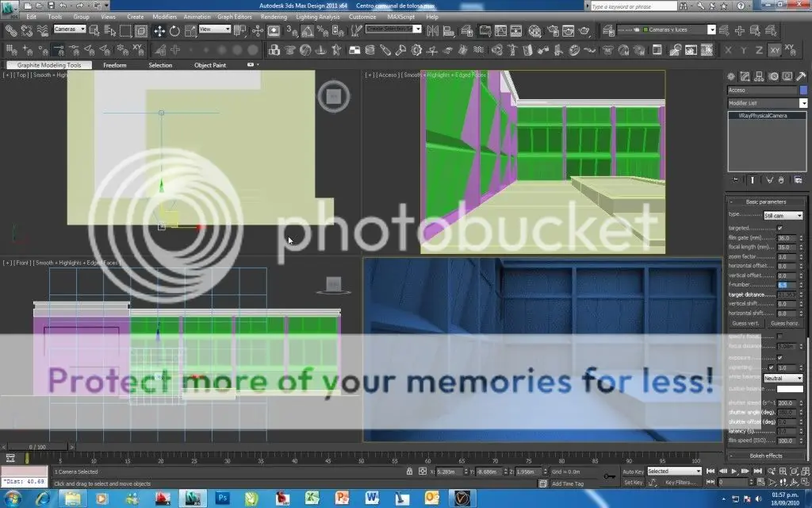The image size is (812, 508).
Task: Open the Modifiers menu
Action: [165, 17]
